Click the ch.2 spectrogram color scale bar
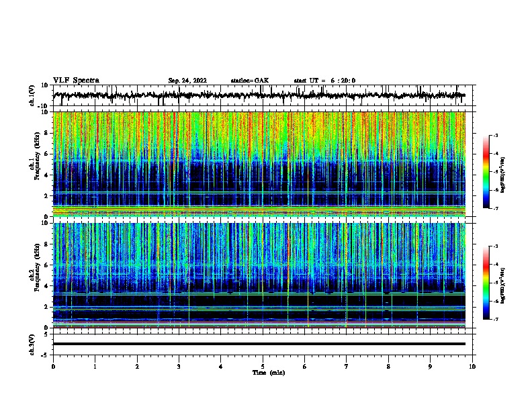 tap(486, 283)
